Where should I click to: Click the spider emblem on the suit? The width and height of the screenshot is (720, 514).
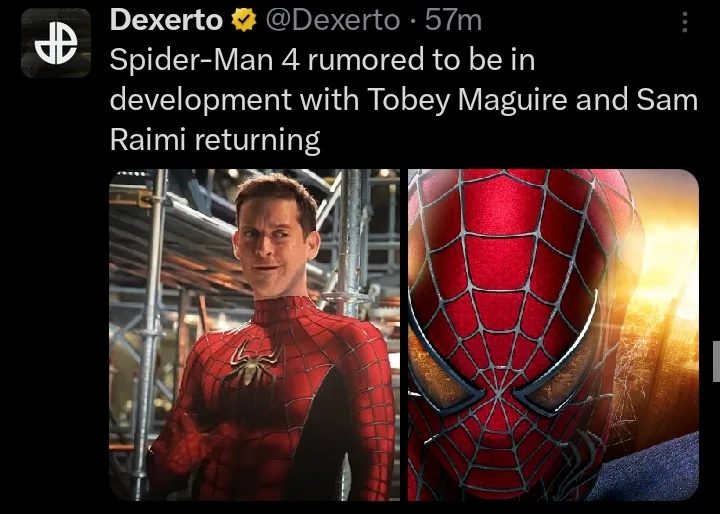tap(252, 363)
